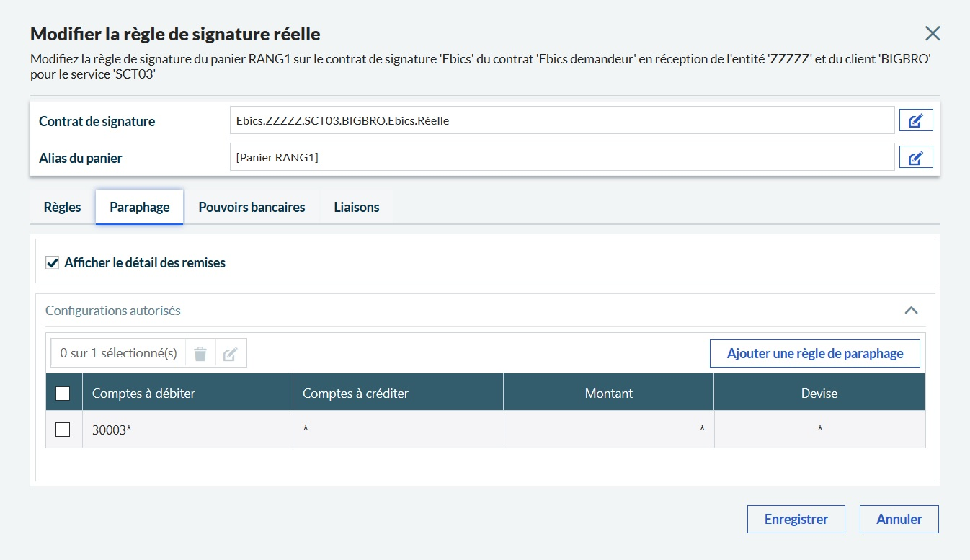Open the Pouvoirs bancaires tab

[x=252, y=208]
